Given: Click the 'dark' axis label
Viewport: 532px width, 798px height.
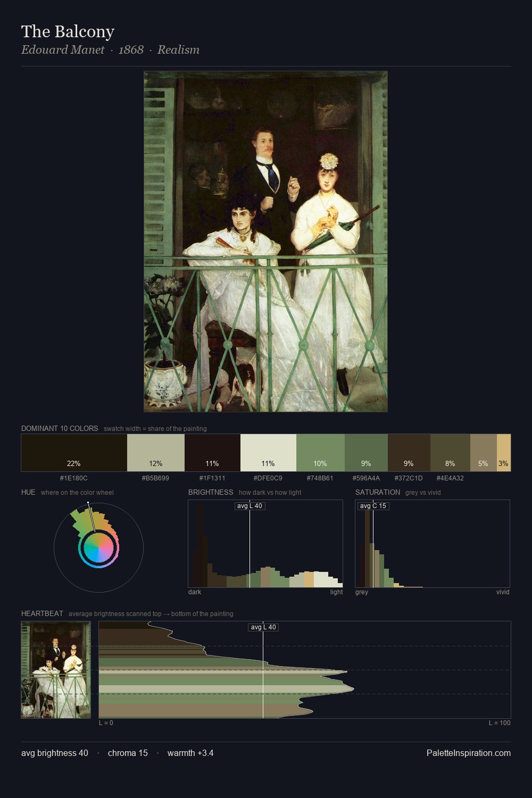Looking at the screenshot, I should pyautogui.click(x=195, y=592).
